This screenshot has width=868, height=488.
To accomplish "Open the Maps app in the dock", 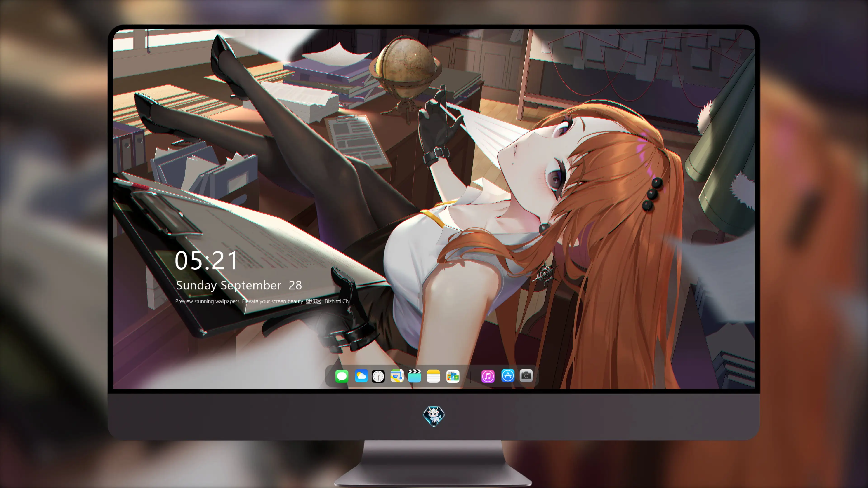I will [397, 376].
